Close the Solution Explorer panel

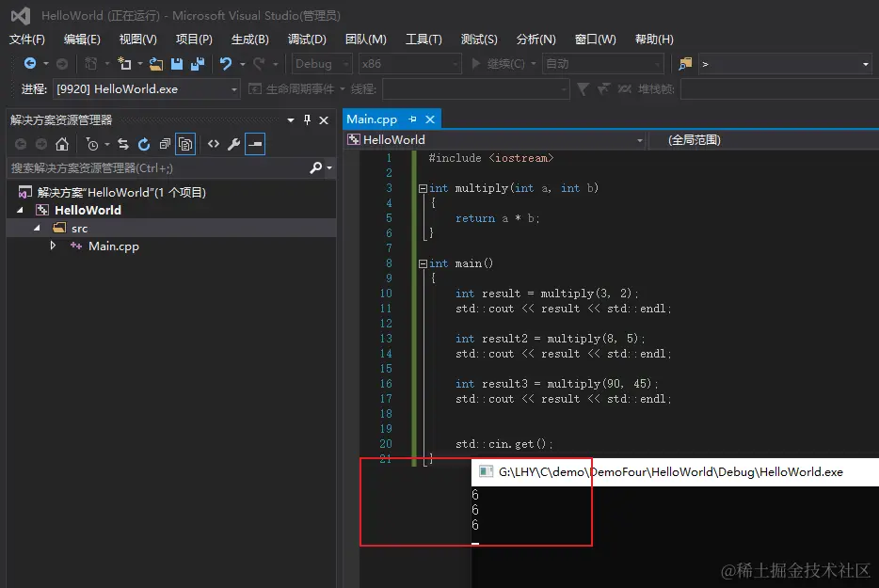click(x=324, y=120)
